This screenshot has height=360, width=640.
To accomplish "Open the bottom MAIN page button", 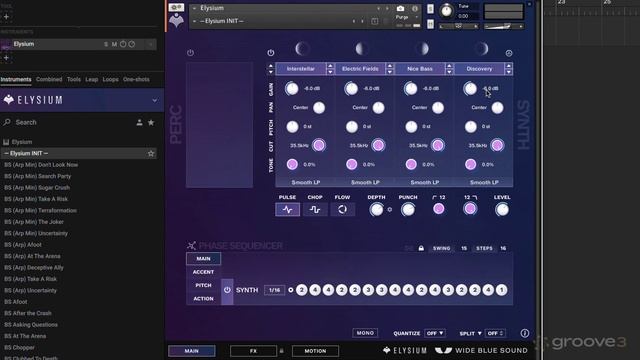I will tap(191, 351).
